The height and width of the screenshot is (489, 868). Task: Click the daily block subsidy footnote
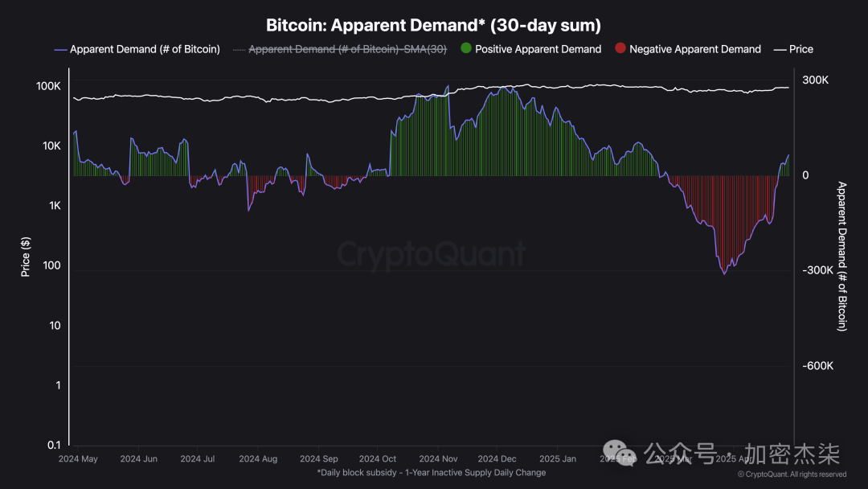tap(432, 473)
